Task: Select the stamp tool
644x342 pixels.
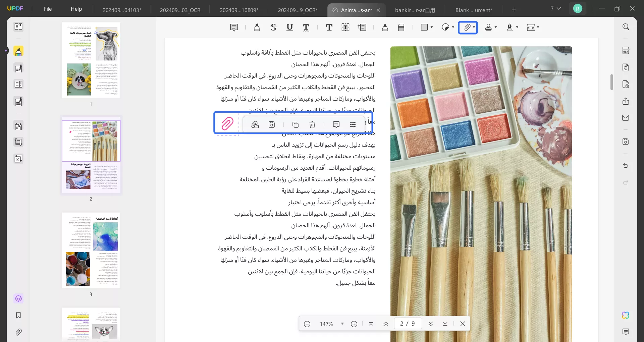Action: click(x=488, y=27)
